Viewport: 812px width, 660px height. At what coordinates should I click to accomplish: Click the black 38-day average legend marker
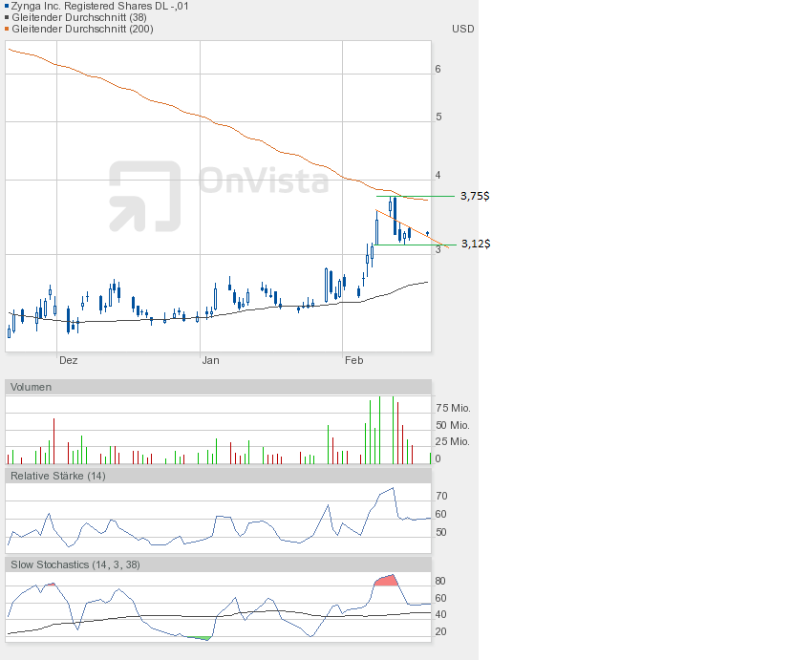coord(6,17)
